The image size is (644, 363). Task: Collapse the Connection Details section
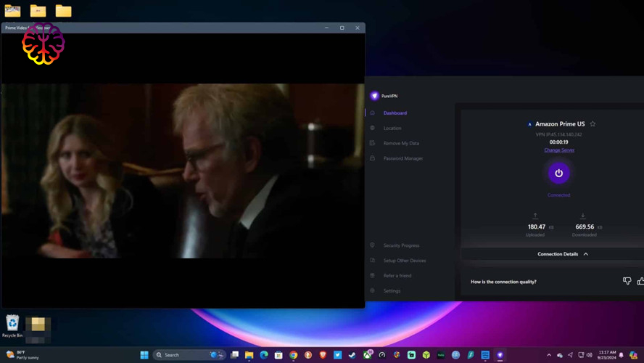pos(586,254)
